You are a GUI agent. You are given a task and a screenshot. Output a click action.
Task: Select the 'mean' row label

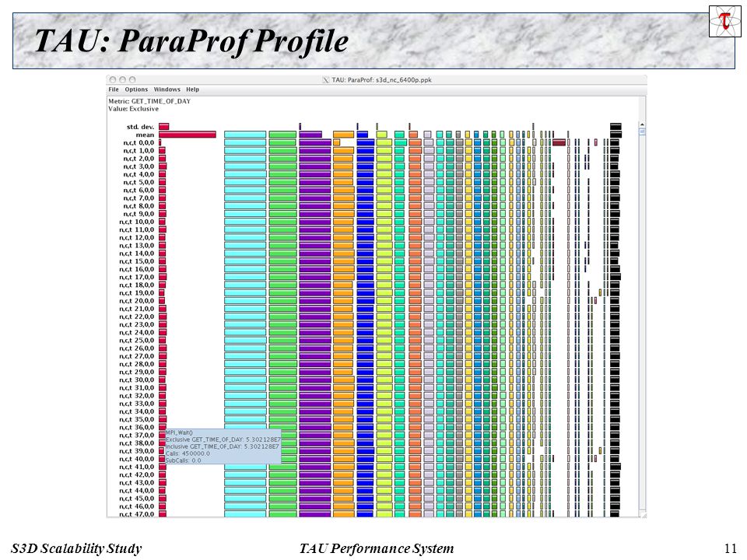pyautogui.click(x=145, y=135)
